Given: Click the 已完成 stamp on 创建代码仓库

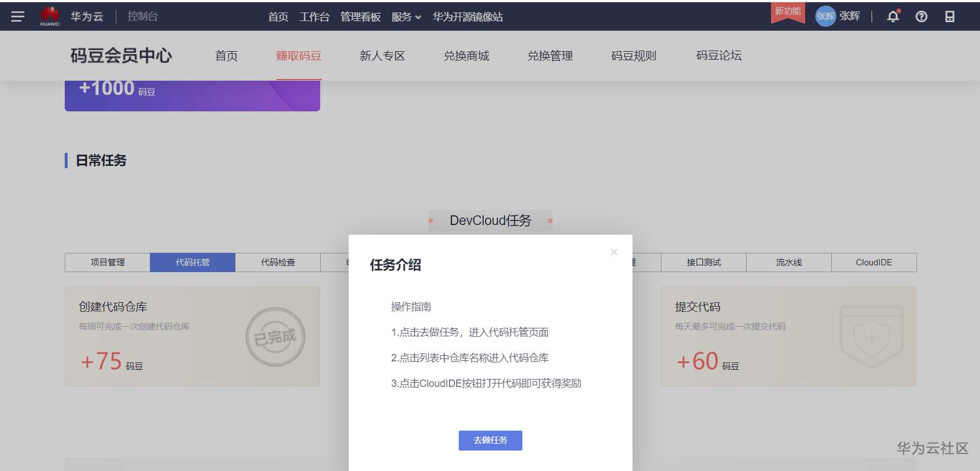Looking at the screenshot, I should point(275,337).
